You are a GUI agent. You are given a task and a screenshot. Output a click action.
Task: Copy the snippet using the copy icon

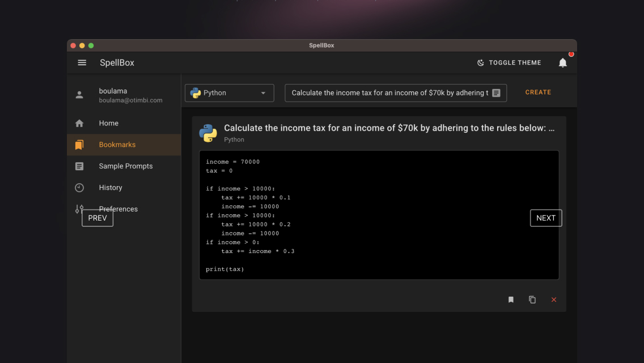[532, 299]
